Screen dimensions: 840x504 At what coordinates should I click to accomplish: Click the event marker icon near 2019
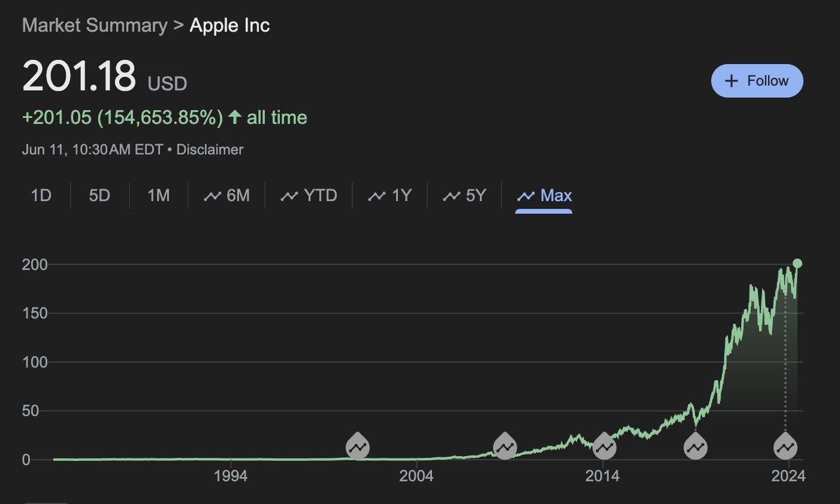coord(696,447)
